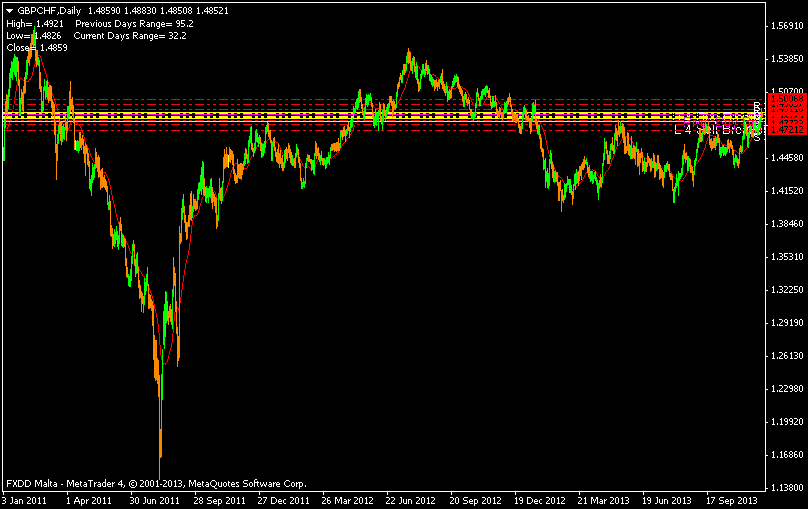Click the 1.44580 price axis label
The height and width of the screenshot is (509, 808).
click(x=785, y=157)
